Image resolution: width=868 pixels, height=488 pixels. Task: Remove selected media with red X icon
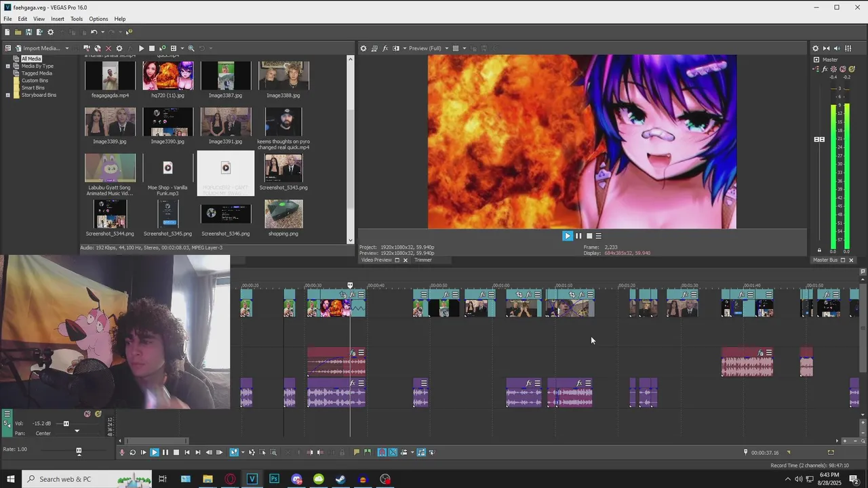[108, 48]
